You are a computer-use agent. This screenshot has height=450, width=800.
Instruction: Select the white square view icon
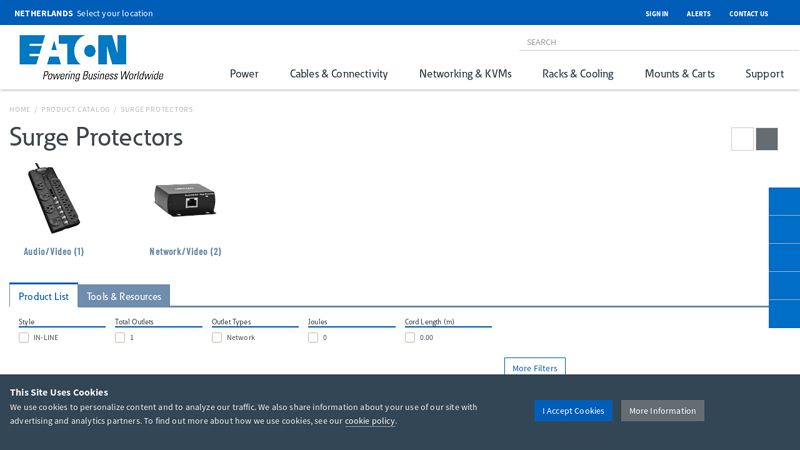click(x=742, y=139)
